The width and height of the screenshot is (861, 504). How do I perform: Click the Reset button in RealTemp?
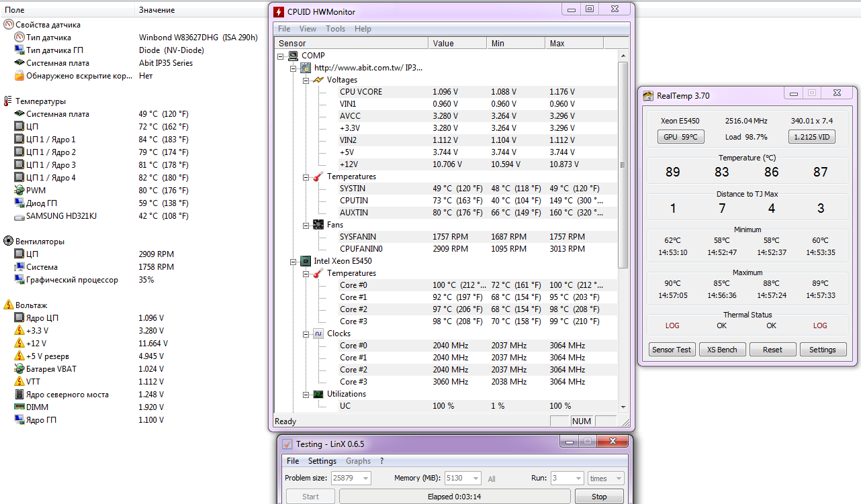pos(772,350)
